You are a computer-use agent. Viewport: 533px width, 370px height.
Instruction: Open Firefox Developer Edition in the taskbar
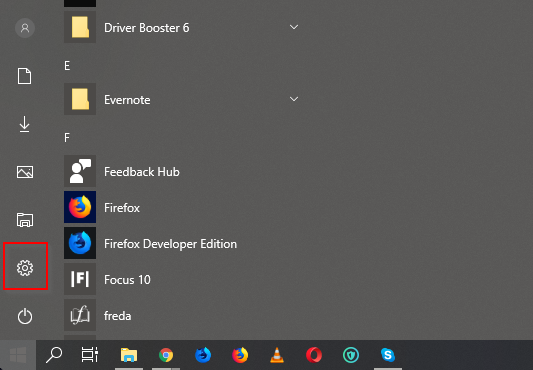point(203,355)
